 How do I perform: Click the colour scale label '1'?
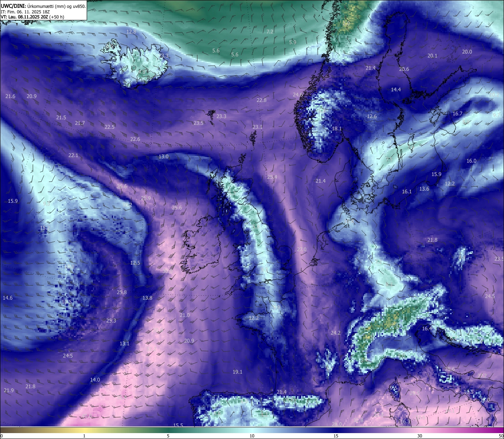point(84,436)
